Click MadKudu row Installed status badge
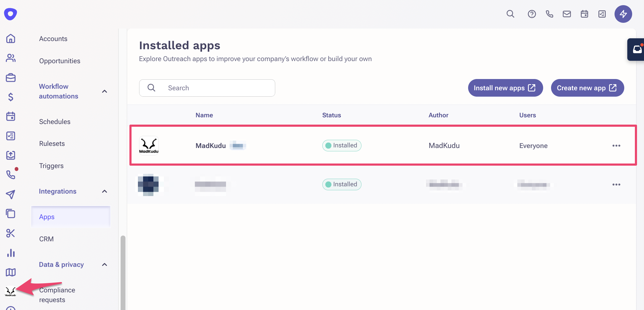This screenshot has width=644, height=310. click(342, 146)
